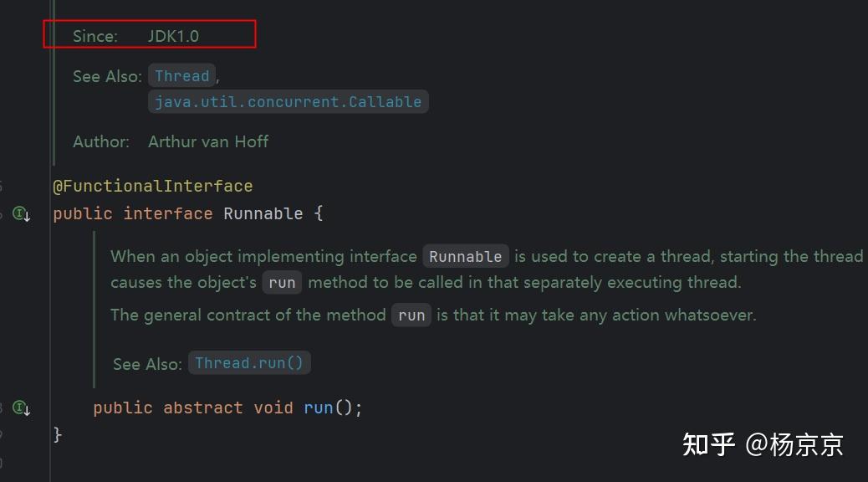The height and width of the screenshot is (482, 868).
Task: Click the JDK1.0 Since value
Action: (173, 36)
